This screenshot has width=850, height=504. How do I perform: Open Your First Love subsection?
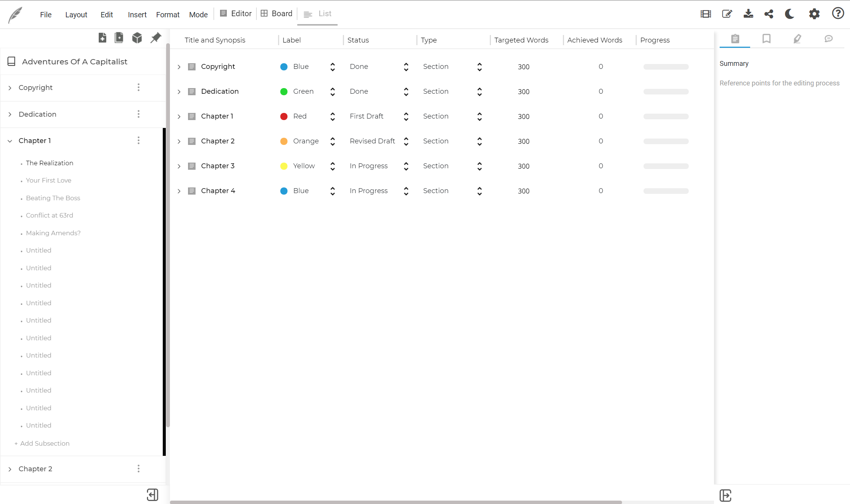click(x=49, y=180)
